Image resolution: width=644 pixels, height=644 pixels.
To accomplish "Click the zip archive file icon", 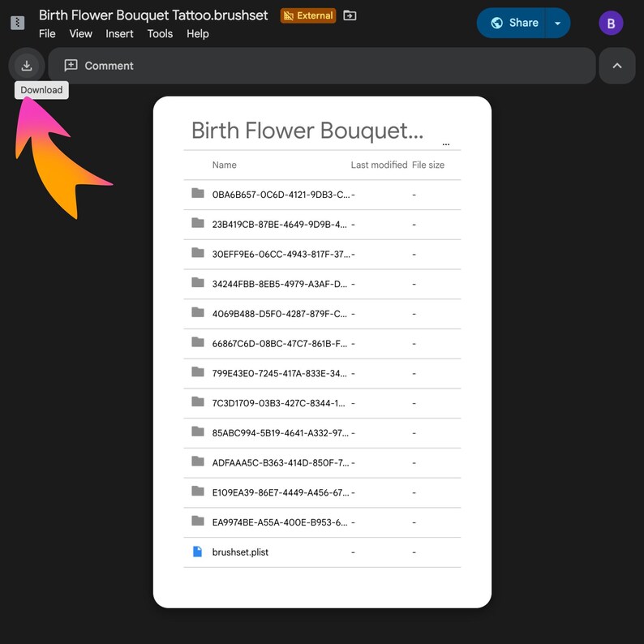I will [x=17, y=23].
